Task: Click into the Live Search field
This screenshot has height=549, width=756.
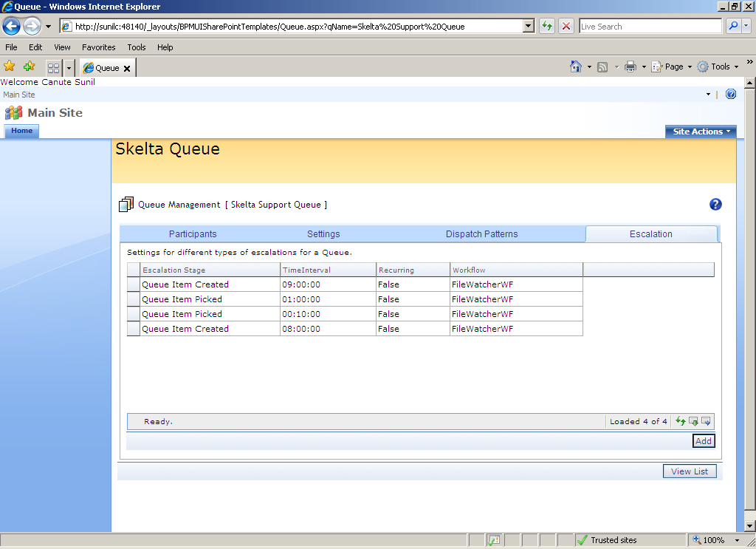Action: click(x=650, y=27)
